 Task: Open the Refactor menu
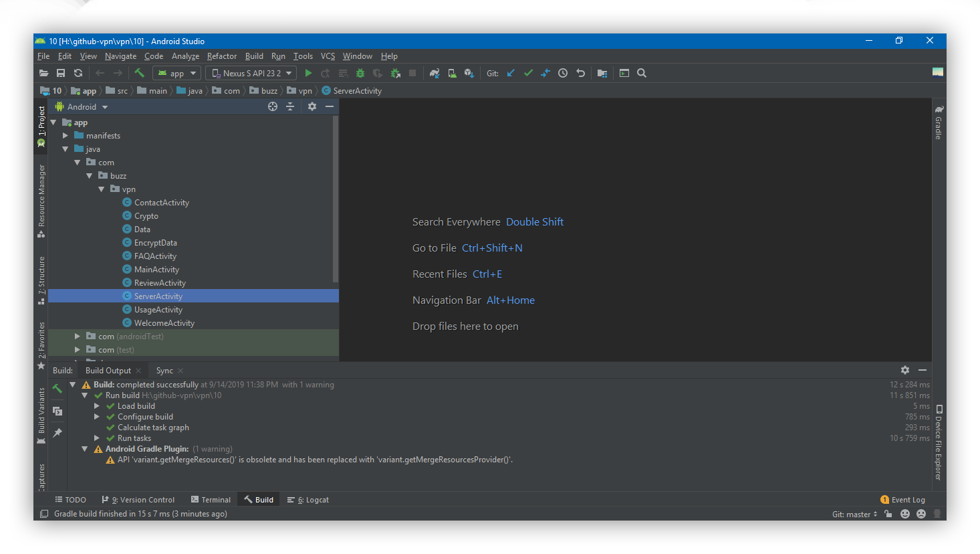pyautogui.click(x=222, y=56)
